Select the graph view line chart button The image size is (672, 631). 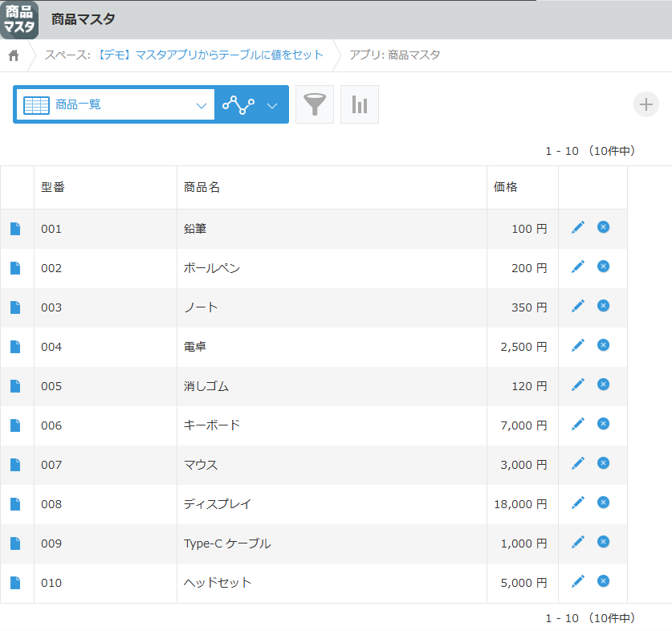(x=238, y=105)
